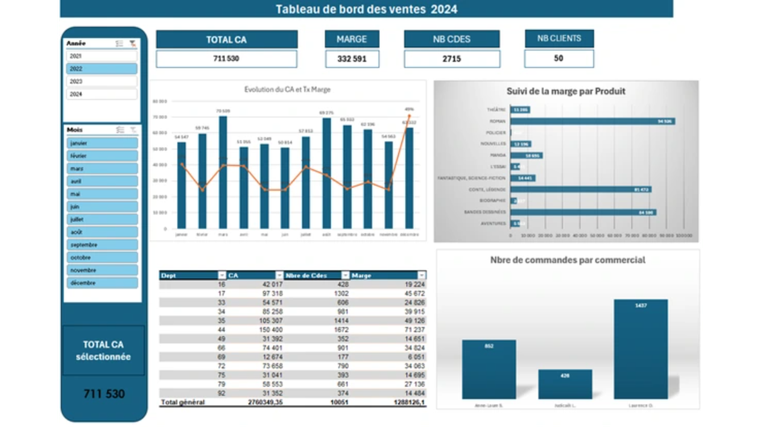Click the Evolution du CA et Tx Marge chart title
The image size is (760, 427).
287,89
